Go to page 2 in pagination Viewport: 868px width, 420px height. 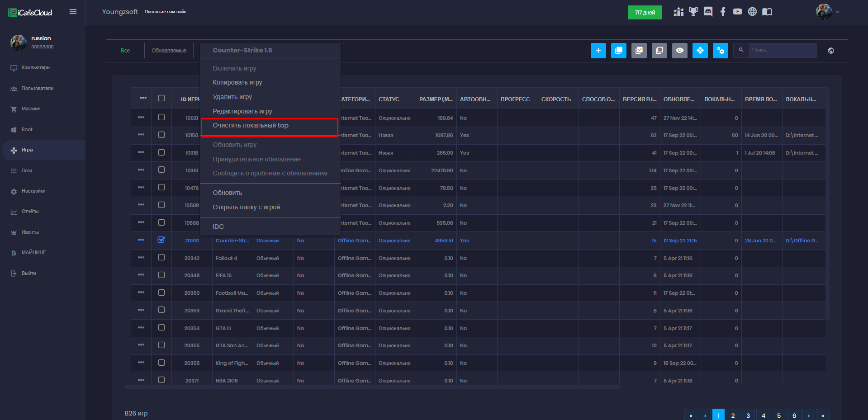click(x=733, y=415)
